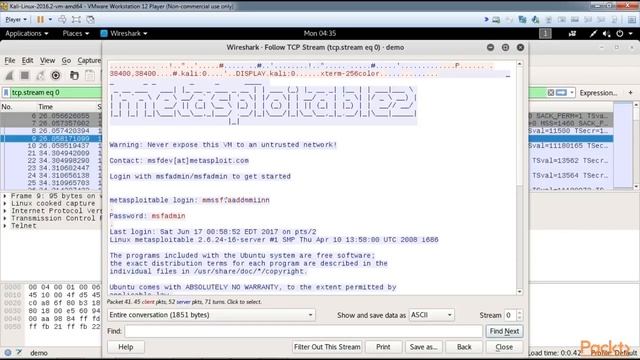640x360 pixels.
Task: Open the Edit menu
Action: click(27, 60)
